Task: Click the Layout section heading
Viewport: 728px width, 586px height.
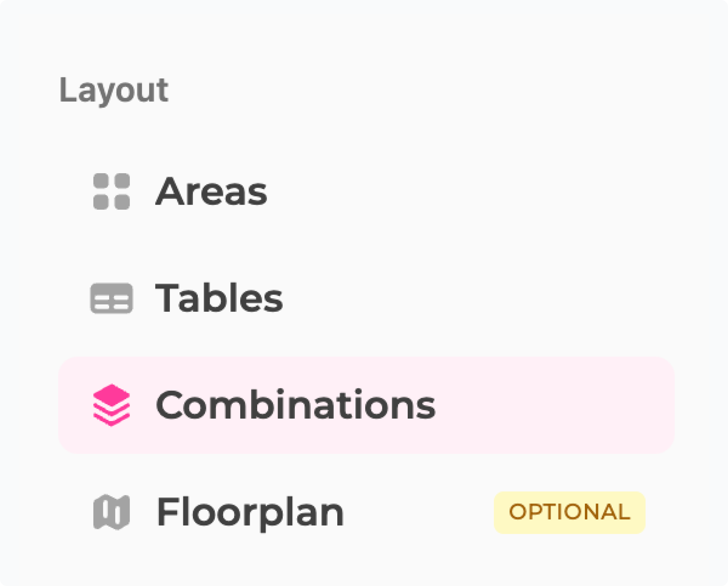Action: [x=114, y=90]
